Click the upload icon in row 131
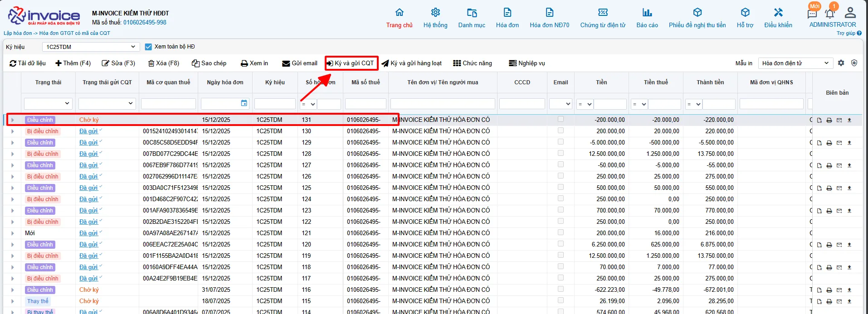The image size is (868, 314). click(849, 120)
